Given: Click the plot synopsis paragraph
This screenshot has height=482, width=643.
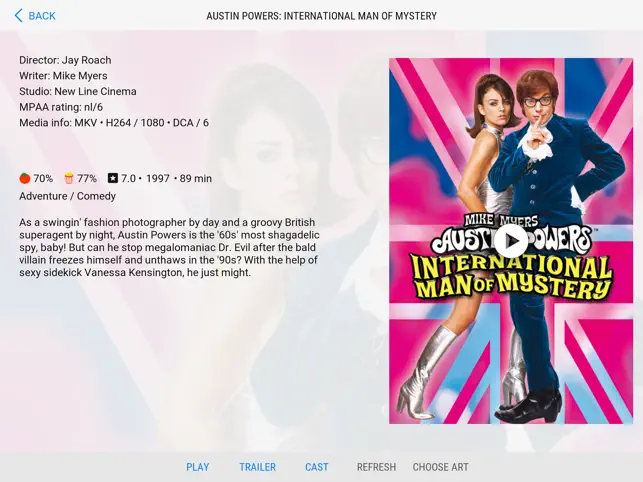Looking at the screenshot, I should 169,247.
